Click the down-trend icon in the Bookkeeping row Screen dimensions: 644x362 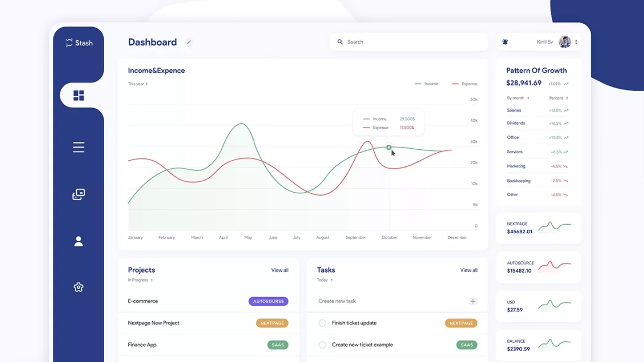[566, 181]
